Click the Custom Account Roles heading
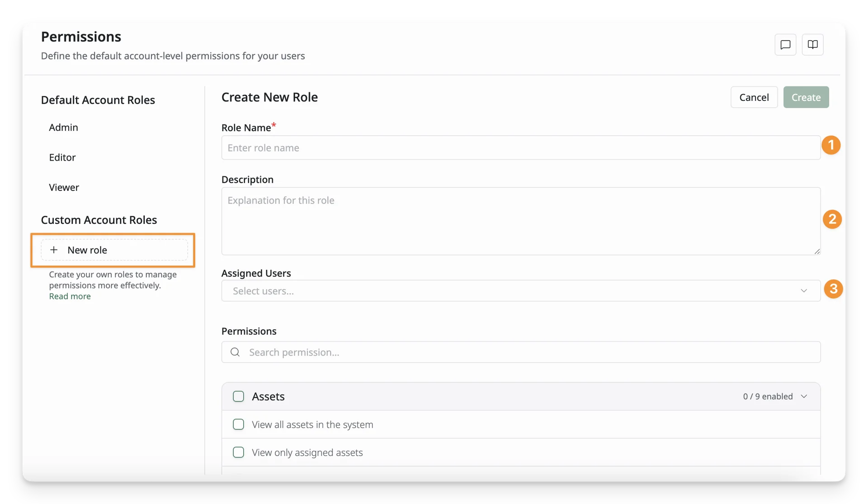Screen dimensions: 868x504 pos(99,220)
